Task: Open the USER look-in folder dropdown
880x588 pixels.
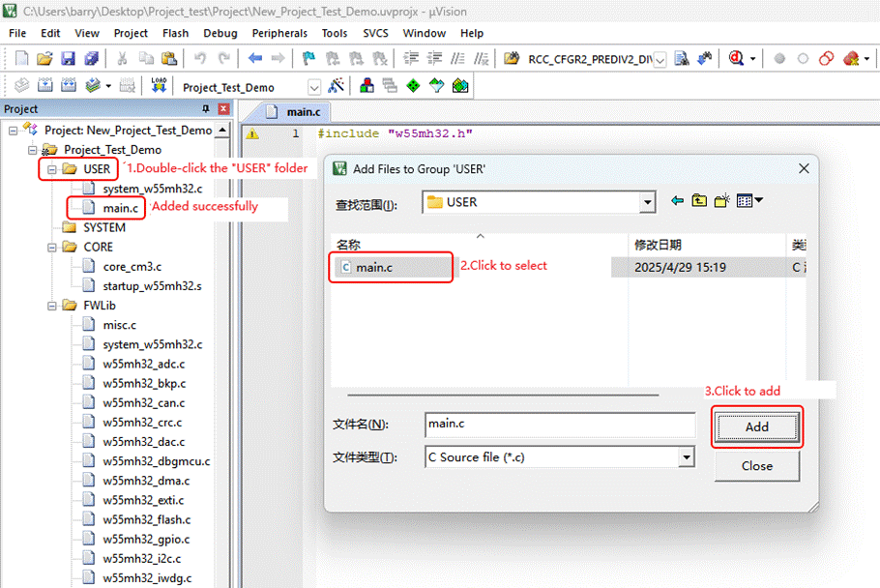Action: click(x=648, y=202)
